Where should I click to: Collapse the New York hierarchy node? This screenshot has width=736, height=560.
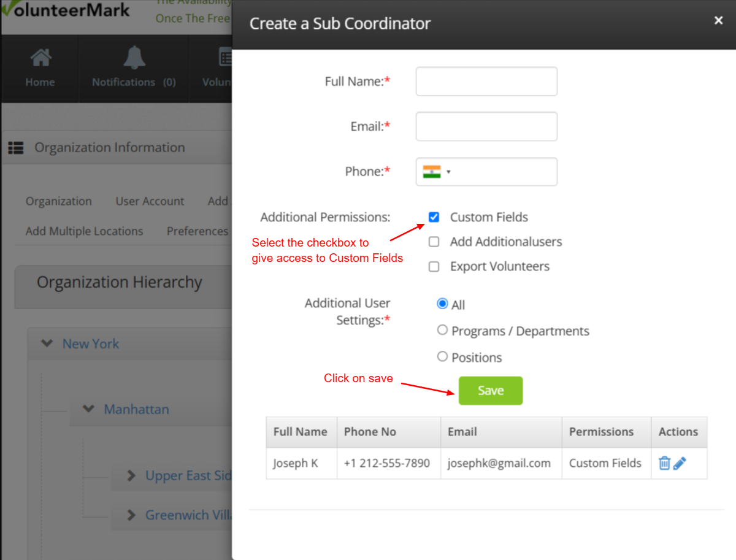tap(47, 343)
